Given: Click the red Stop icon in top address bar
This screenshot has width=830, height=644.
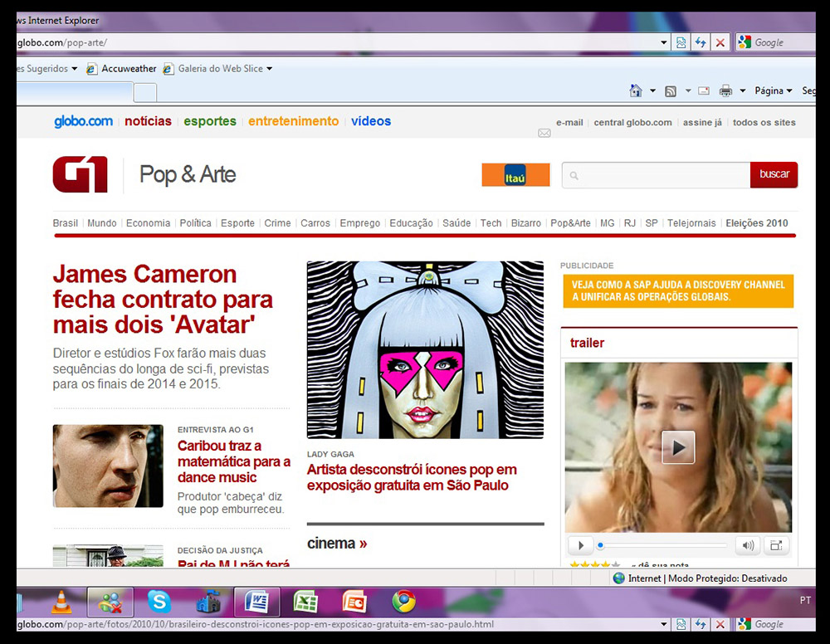Looking at the screenshot, I should point(720,43).
